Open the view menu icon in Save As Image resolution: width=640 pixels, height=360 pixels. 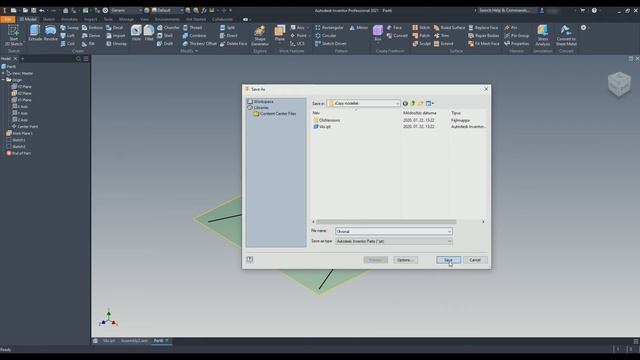click(429, 103)
